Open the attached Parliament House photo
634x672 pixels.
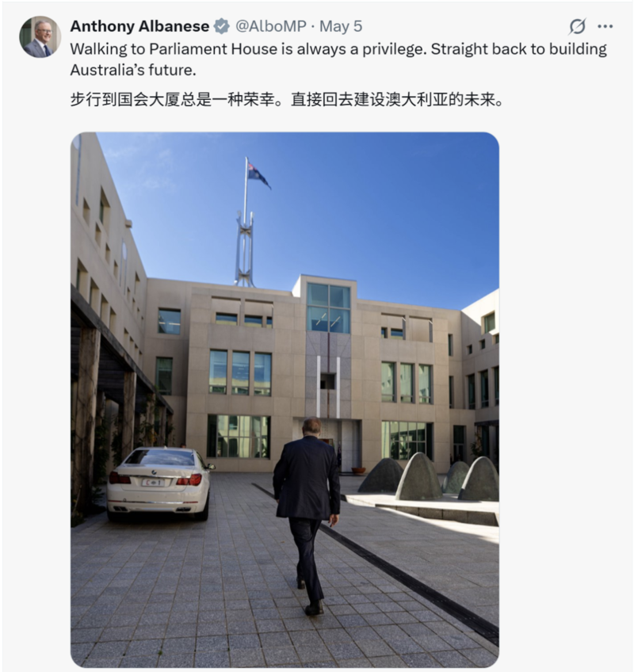(285, 399)
